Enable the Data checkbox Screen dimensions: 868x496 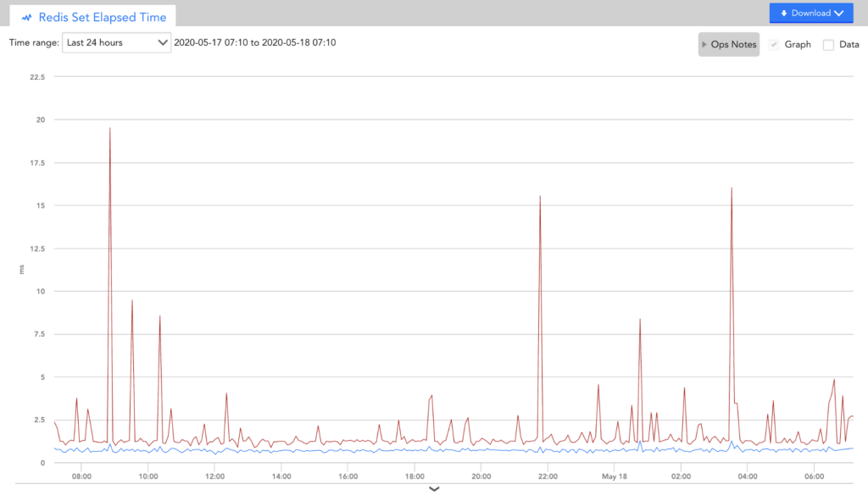(x=829, y=45)
